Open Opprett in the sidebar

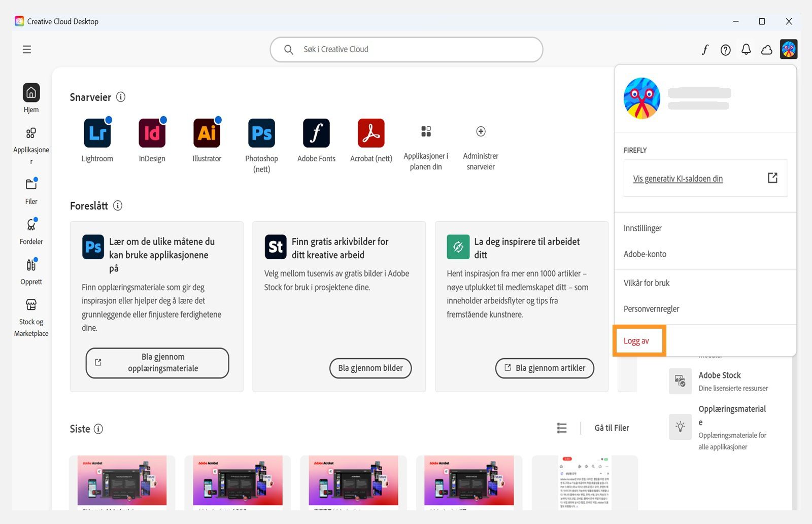[31, 271]
